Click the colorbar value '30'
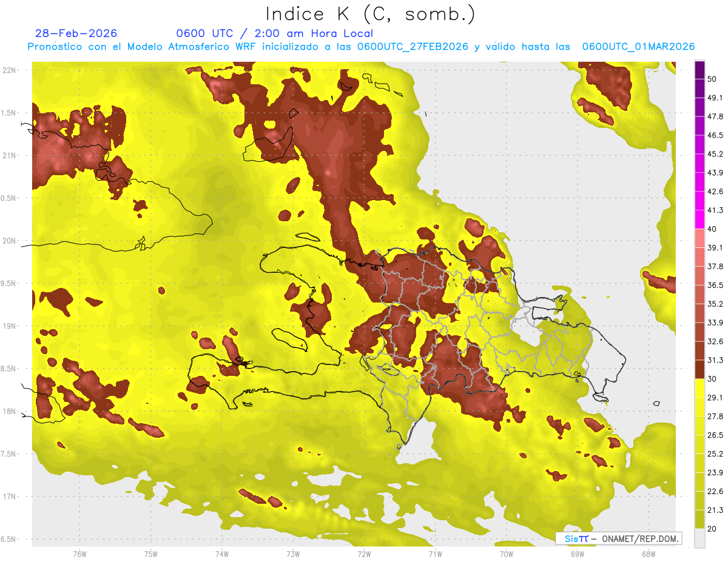 coord(712,379)
